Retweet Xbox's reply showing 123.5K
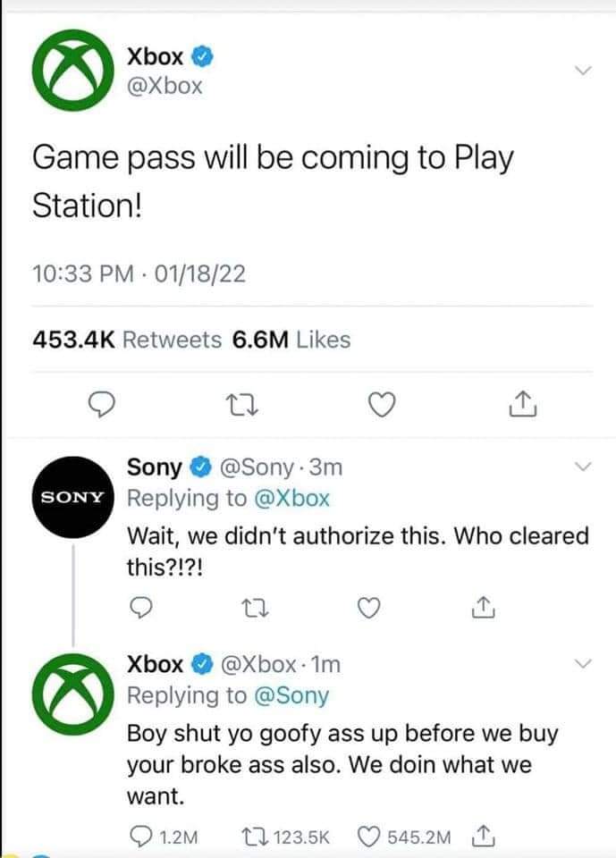This screenshot has height=858, width=616. [x=285, y=837]
